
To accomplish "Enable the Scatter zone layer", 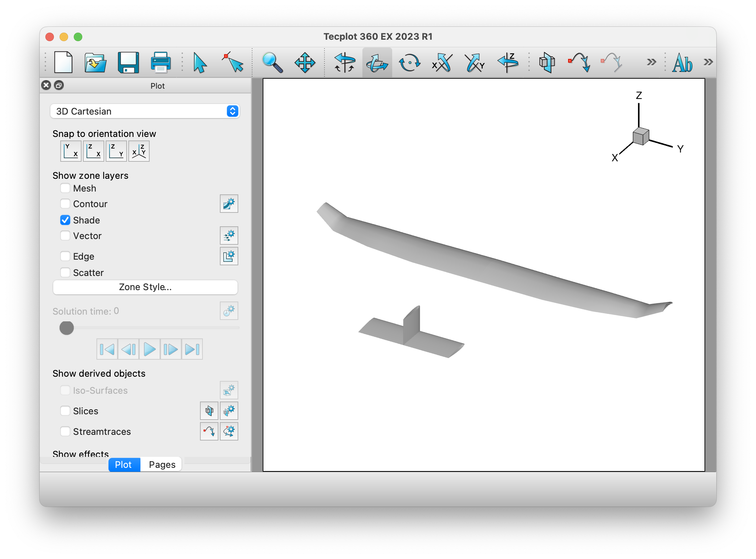I will [x=65, y=272].
